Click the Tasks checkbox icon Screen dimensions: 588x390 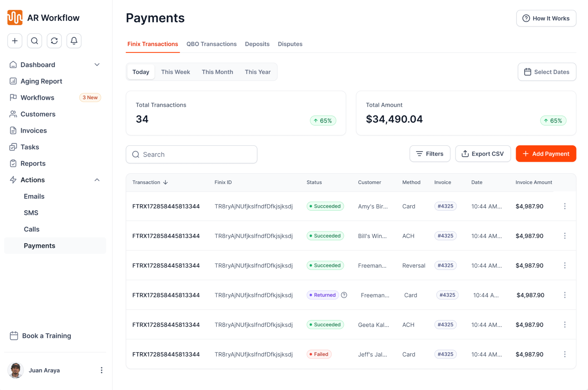pyautogui.click(x=13, y=147)
